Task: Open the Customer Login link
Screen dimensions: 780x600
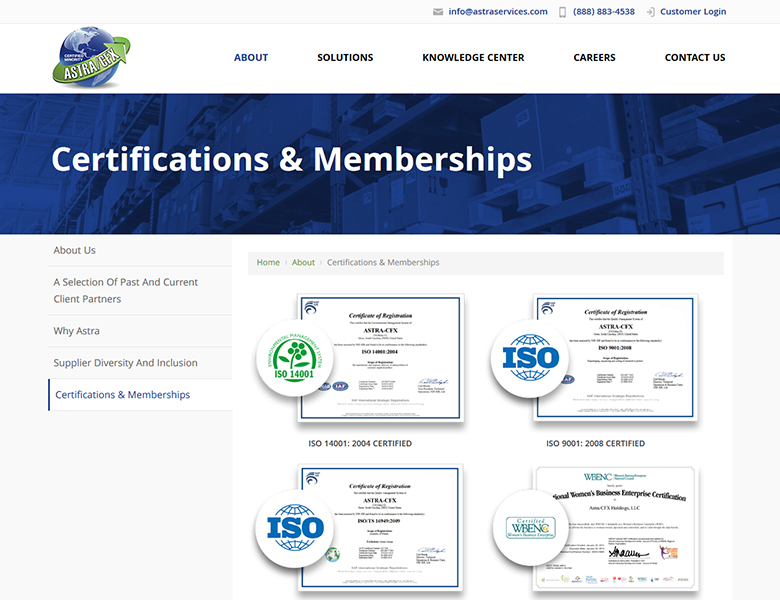Action: pos(693,11)
